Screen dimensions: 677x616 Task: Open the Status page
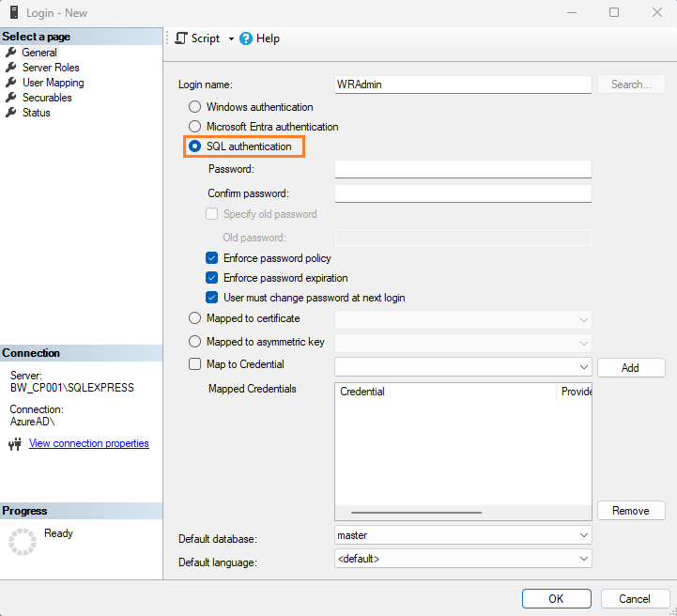pyautogui.click(x=37, y=113)
